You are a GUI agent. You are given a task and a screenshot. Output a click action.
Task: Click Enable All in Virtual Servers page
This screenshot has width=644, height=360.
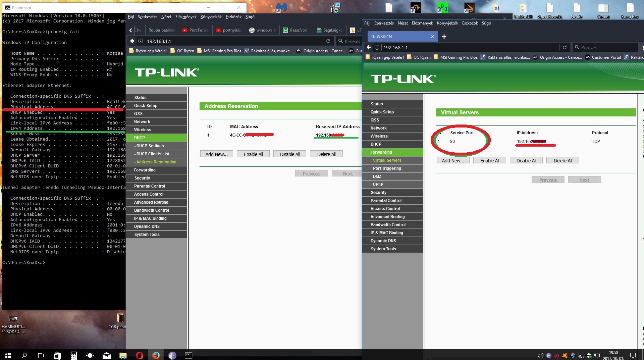tap(489, 160)
